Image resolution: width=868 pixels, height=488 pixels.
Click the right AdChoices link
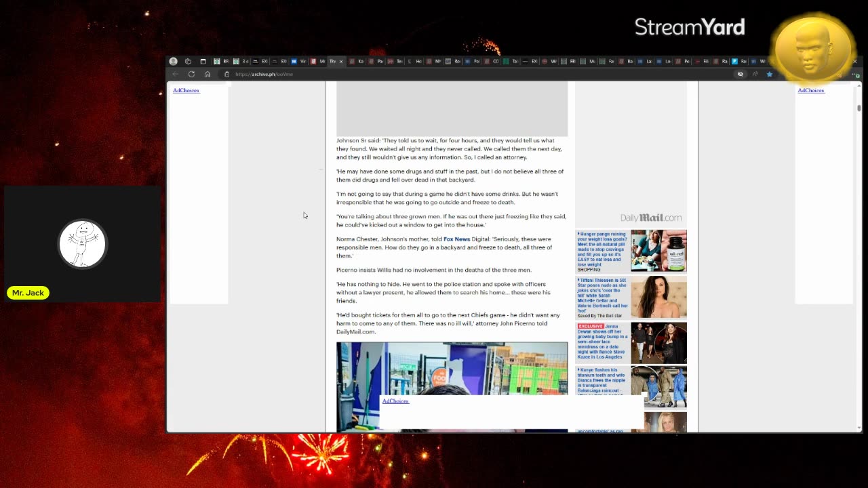[811, 90]
